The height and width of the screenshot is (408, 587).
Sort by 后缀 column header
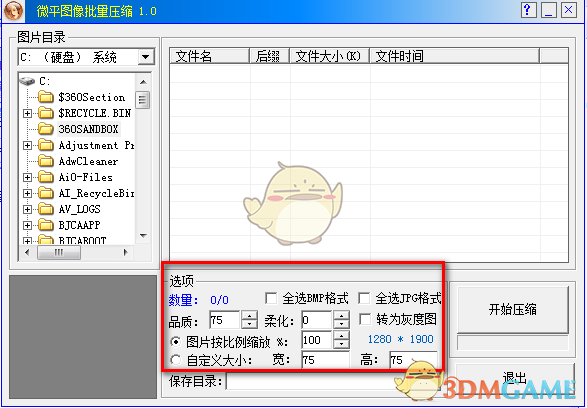269,56
